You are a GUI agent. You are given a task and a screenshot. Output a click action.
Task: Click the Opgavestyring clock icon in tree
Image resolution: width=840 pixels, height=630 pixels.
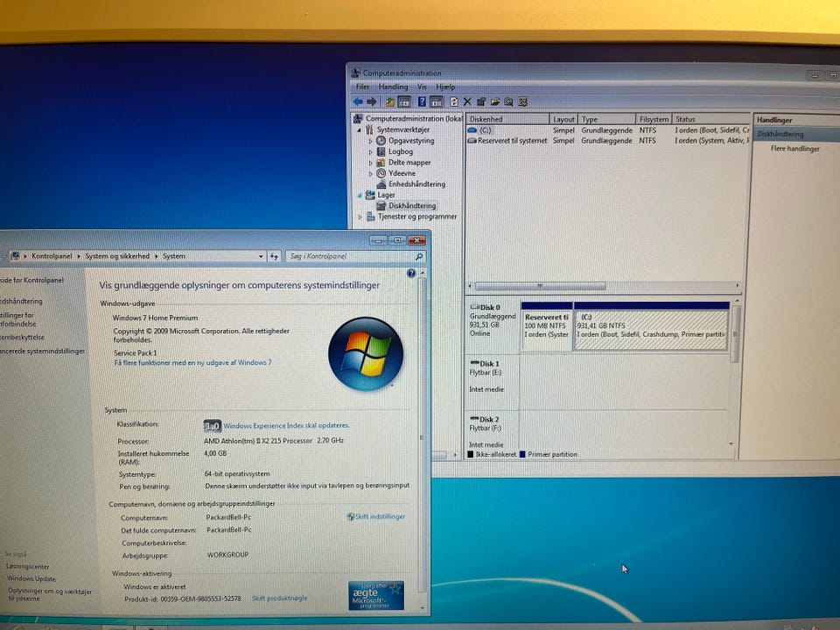(381, 140)
